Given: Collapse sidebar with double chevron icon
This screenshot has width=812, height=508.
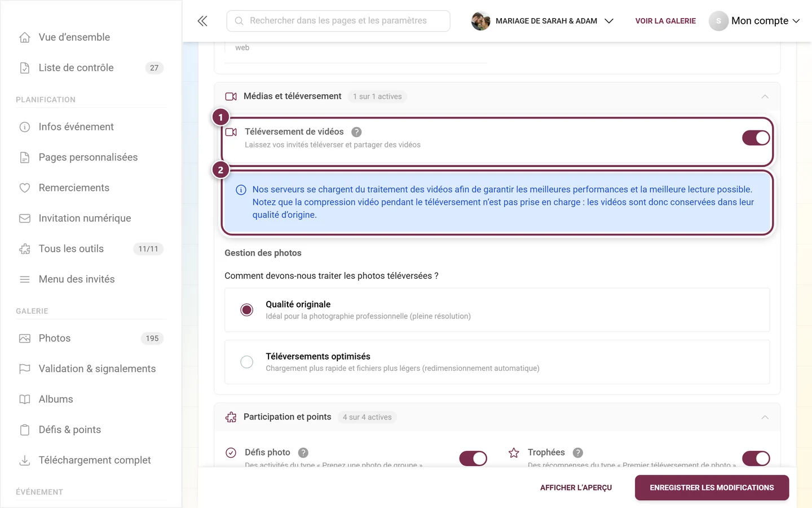Looking at the screenshot, I should pyautogui.click(x=202, y=21).
